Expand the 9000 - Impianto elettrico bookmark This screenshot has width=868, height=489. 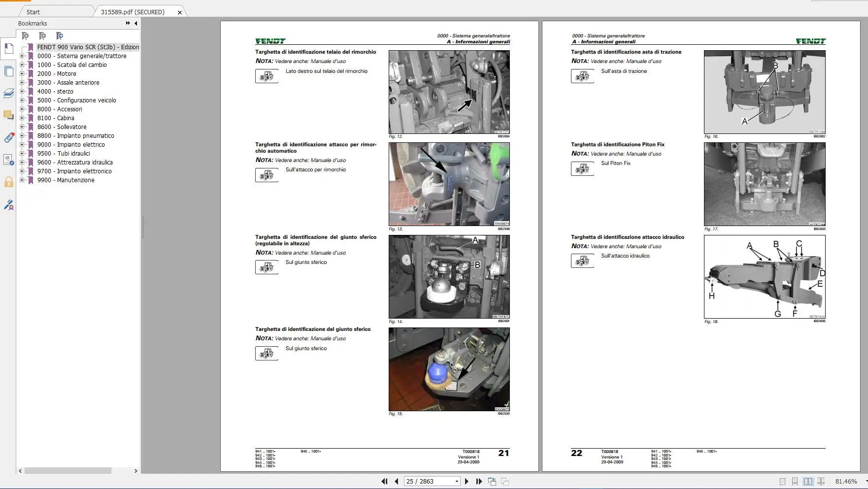[x=22, y=145]
